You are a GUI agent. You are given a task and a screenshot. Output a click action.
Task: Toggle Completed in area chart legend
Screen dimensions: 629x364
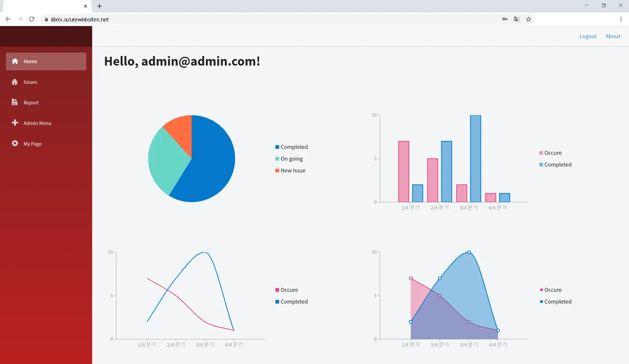click(x=556, y=302)
